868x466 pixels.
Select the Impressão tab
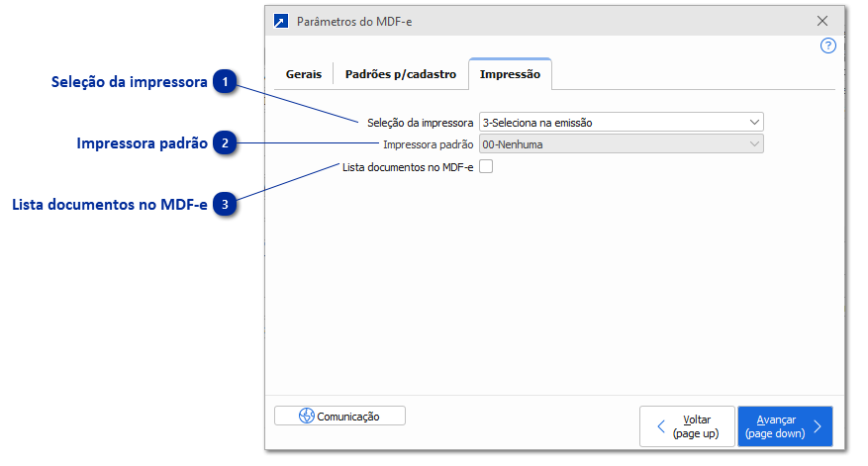[510, 74]
